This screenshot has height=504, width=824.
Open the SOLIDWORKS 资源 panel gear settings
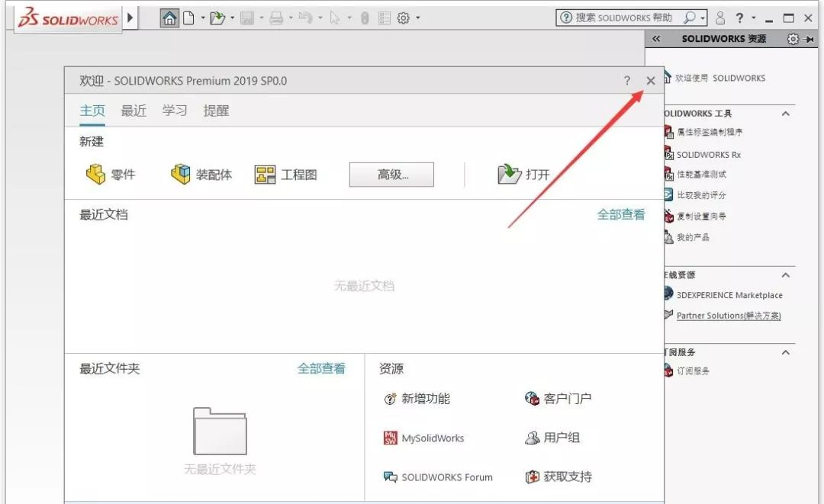[793, 39]
